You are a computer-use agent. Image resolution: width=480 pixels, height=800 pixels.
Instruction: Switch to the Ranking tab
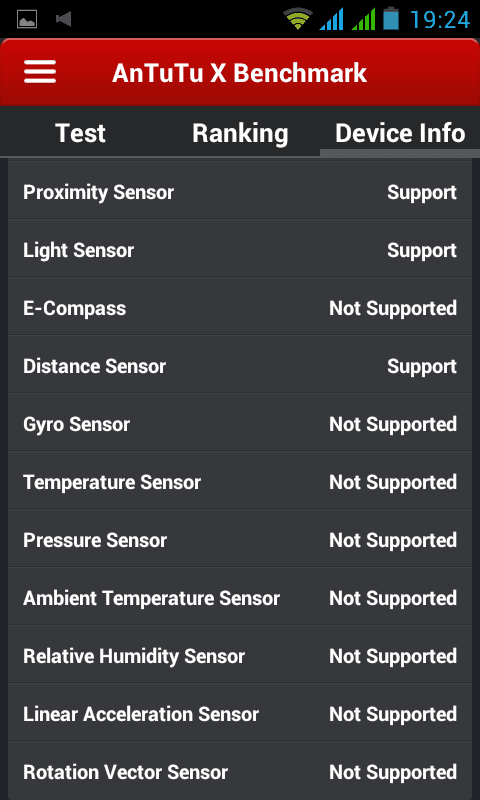(x=240, y=133)
